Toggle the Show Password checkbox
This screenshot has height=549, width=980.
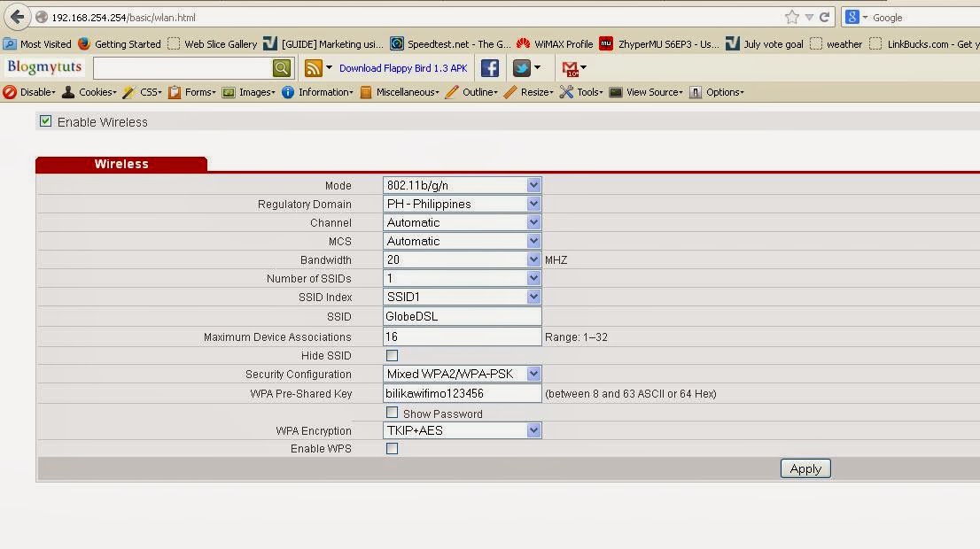392,413
